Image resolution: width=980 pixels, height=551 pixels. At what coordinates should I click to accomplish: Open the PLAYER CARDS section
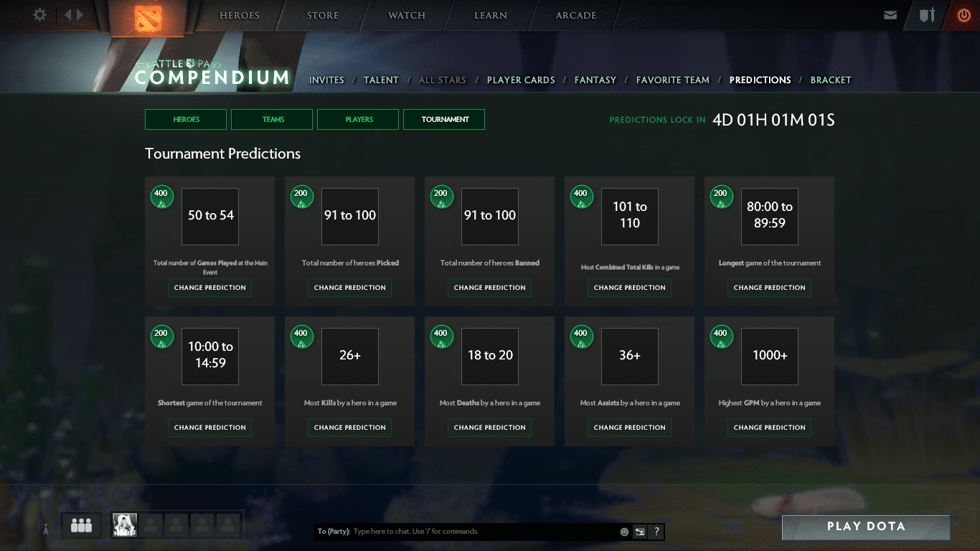[x=521, y=80]
